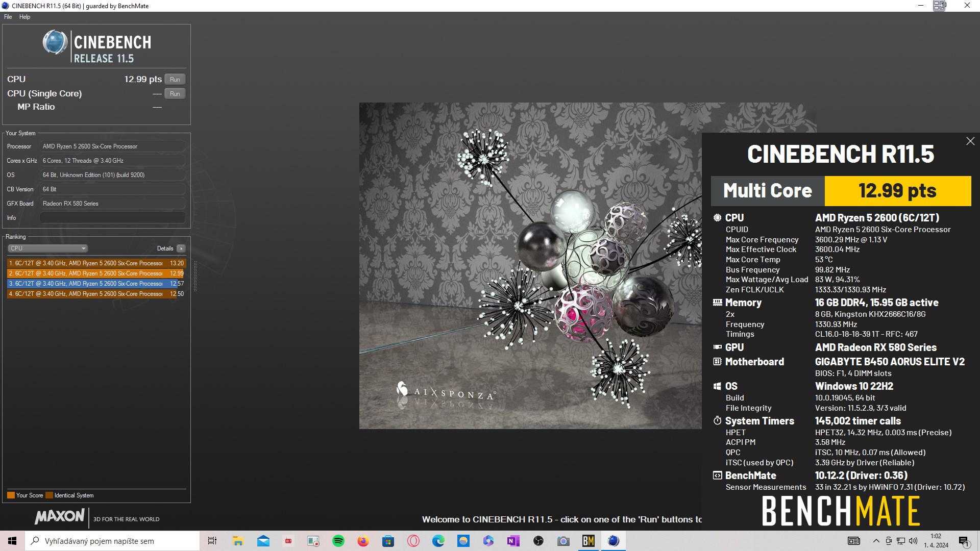
Task: Open Microsoft 365 Copilot from taskbar
Action: click(x=488, y=541)
